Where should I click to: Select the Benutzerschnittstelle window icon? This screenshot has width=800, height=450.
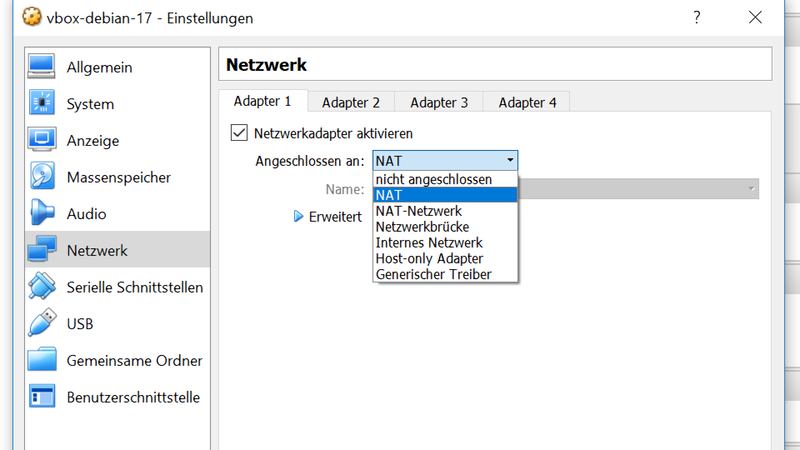click(x=41, y=396)
